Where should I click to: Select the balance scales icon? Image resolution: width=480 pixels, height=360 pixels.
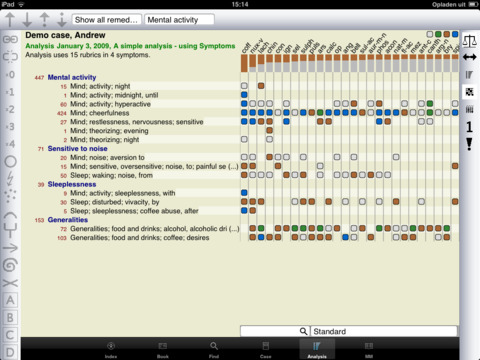tap(469, 41)
